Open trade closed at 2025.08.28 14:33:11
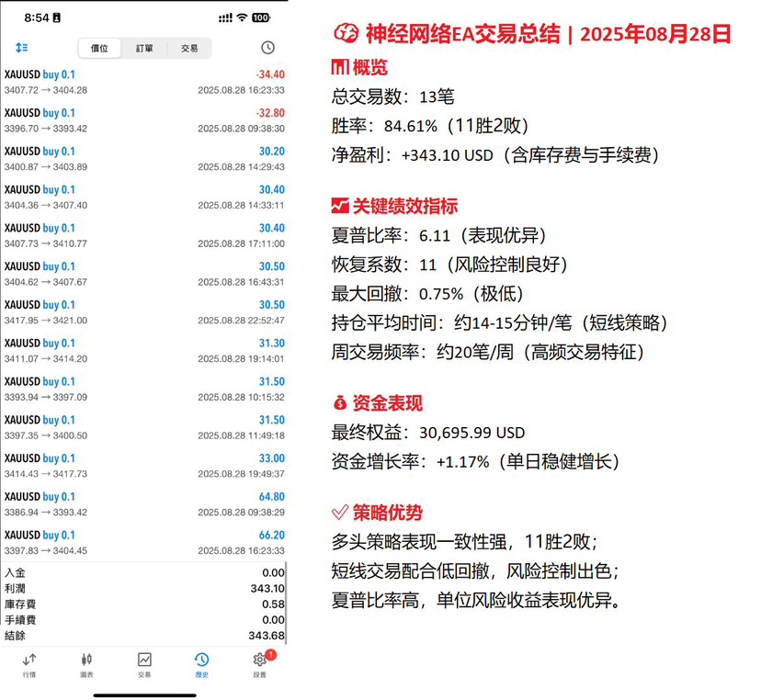 point(144,197)
